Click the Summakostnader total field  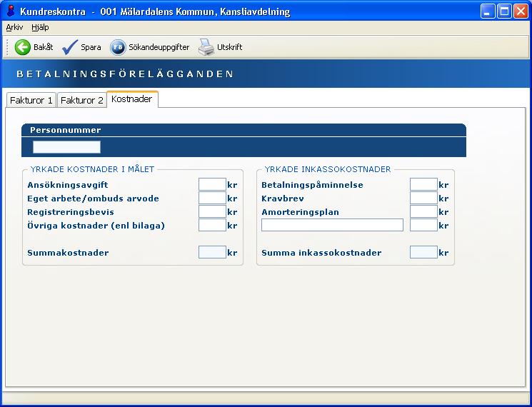click(x=212, y=252)
